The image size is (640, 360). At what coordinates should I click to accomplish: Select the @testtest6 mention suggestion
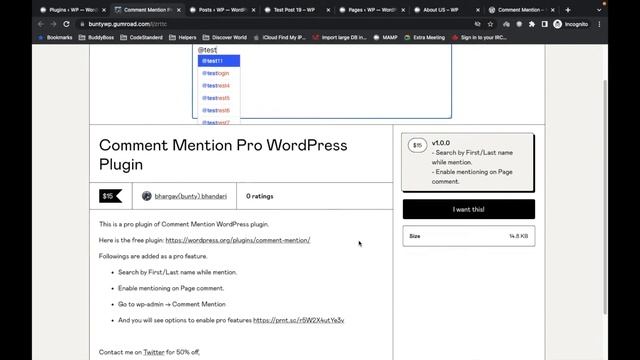pyautogui.click(x=219, y=111)
